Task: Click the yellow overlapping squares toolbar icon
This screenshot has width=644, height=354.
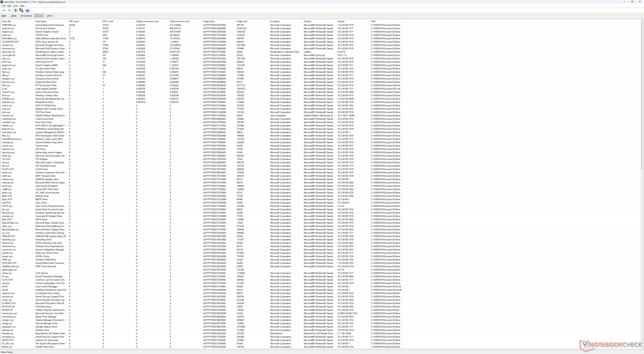Action: pyautogui.click(x=21, y=10)
